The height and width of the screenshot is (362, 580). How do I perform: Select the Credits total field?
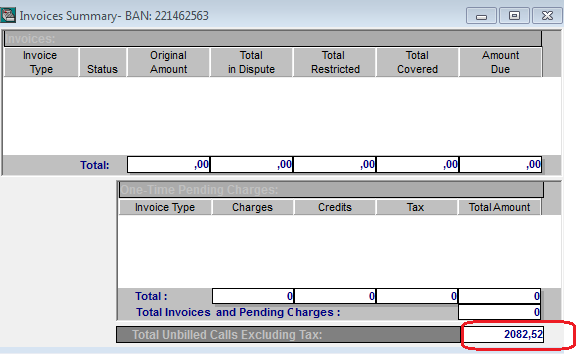(x=335, y=296)
